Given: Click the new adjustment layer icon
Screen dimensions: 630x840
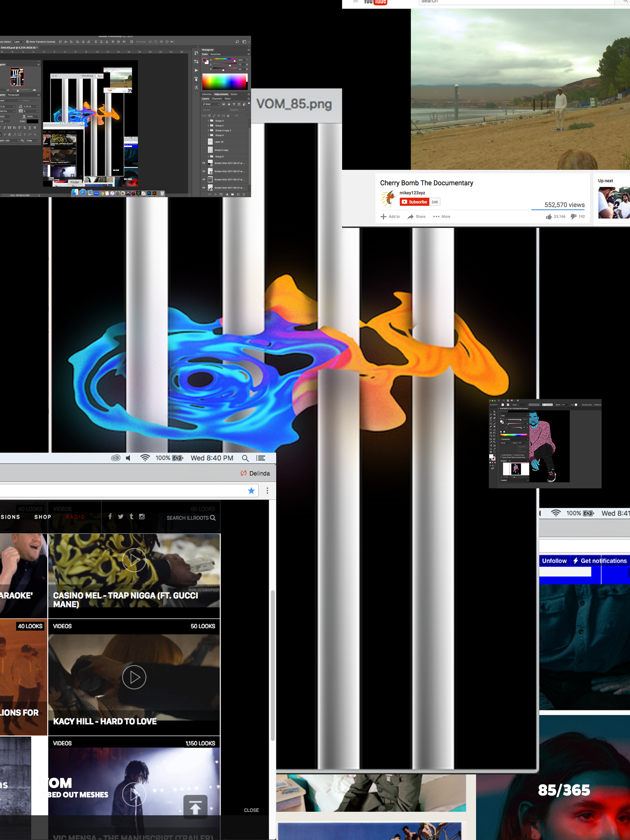Looking at the screenshot, I should coord(227,194).
